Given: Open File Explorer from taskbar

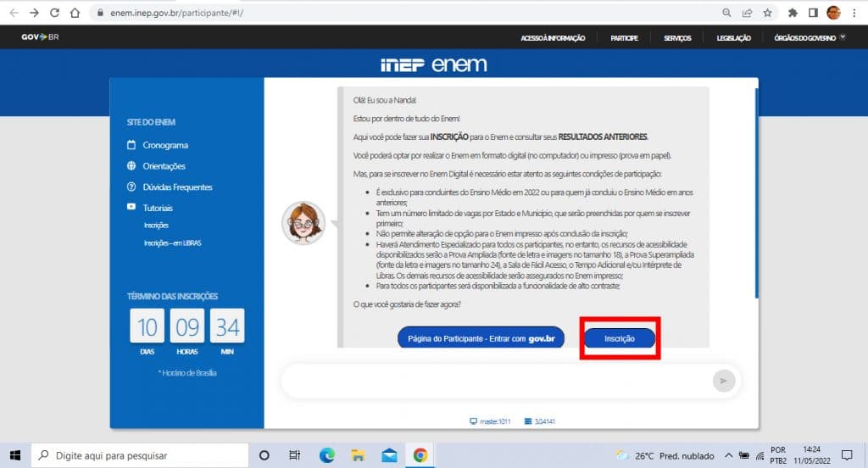Looking at the screenshot, I should [x=358, y=455].
